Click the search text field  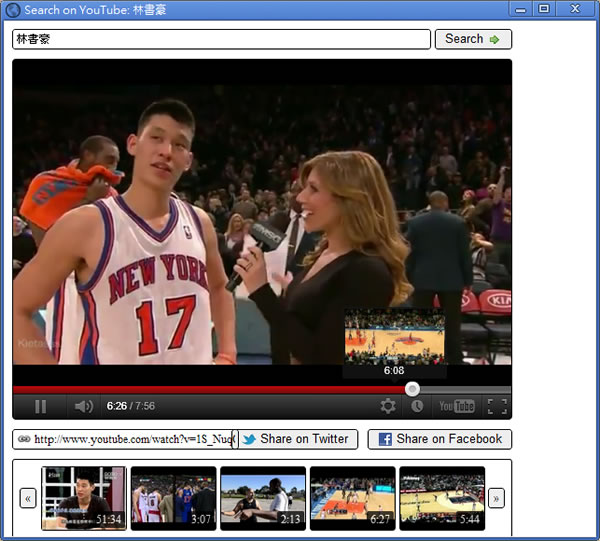pos(220,39)
